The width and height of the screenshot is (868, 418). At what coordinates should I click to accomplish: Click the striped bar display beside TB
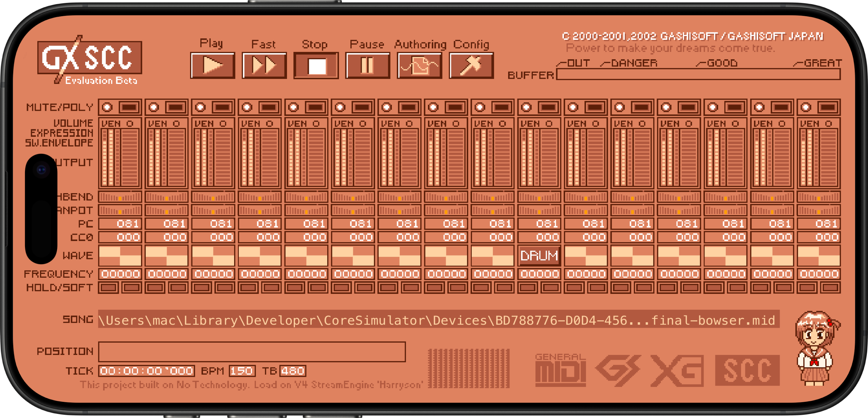469,369
